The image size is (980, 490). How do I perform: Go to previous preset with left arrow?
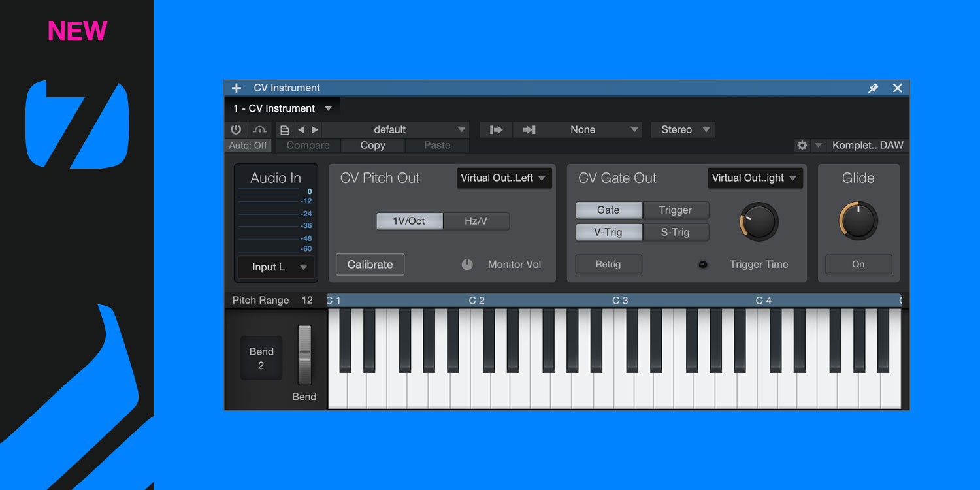tap(301, 130)
